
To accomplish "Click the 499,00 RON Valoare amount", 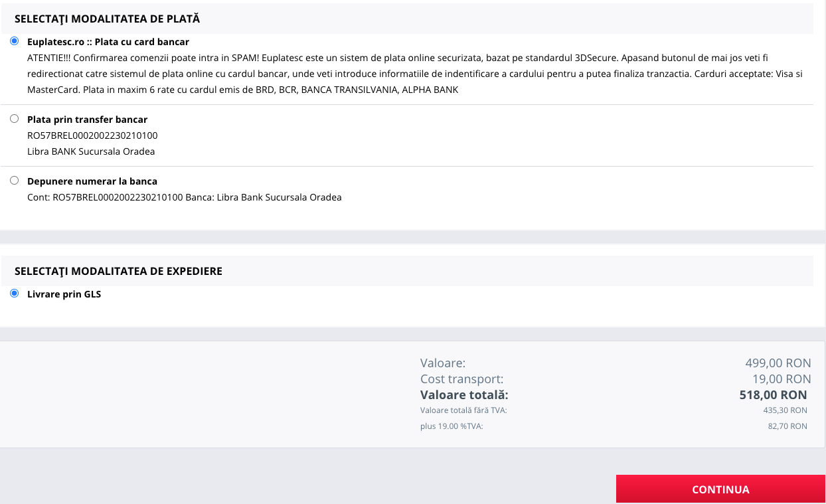I will pyautogui.click(x=778, y=363).
